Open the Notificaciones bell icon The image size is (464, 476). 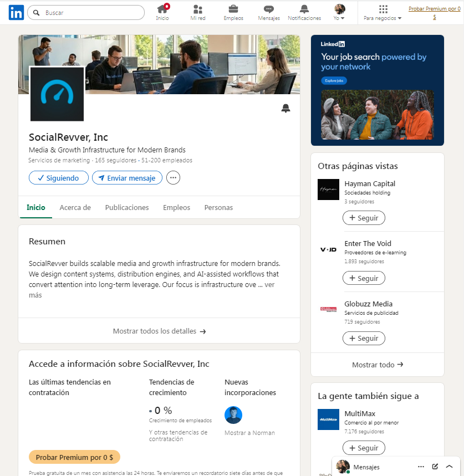[x=304, y=9]
